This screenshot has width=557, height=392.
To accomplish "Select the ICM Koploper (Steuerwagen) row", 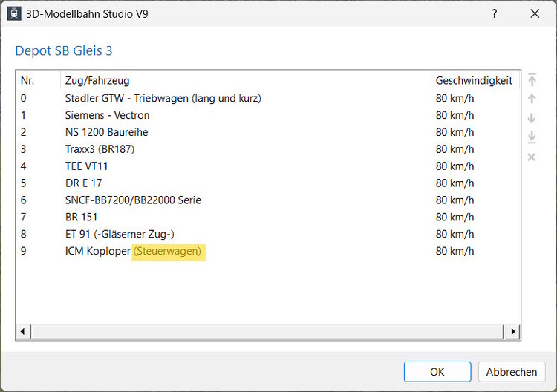I will (134, 252).
